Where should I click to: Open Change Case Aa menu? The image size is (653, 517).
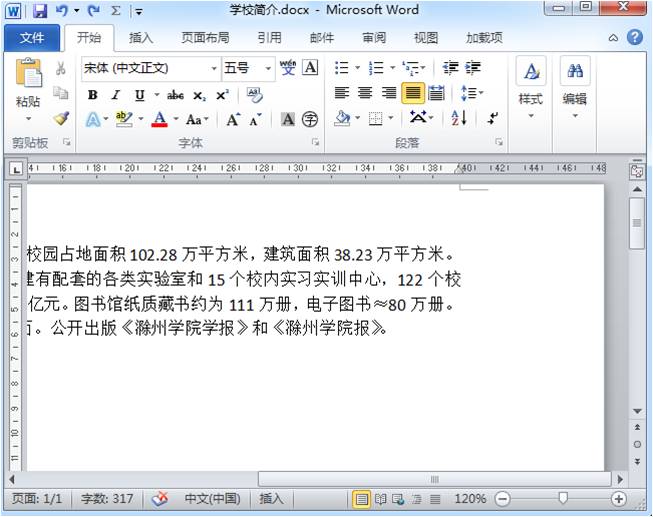[196, 120]
